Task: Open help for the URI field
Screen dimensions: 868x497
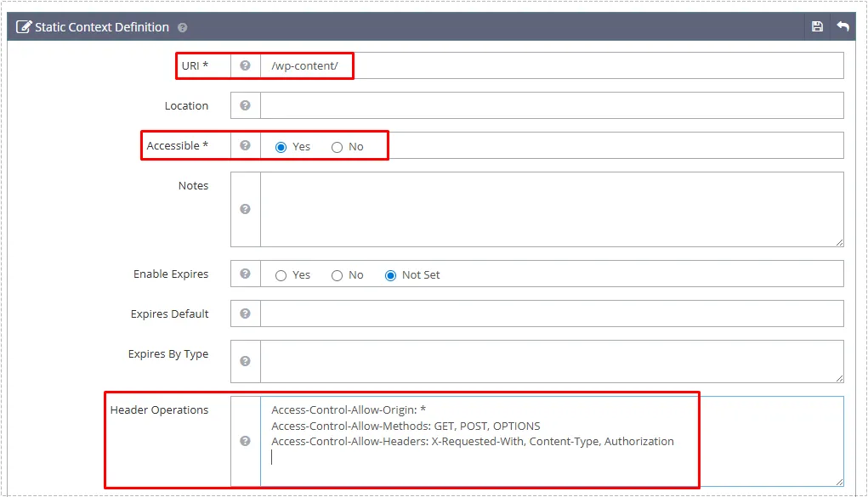Action: pyautogui.click(x=245, y=65)
